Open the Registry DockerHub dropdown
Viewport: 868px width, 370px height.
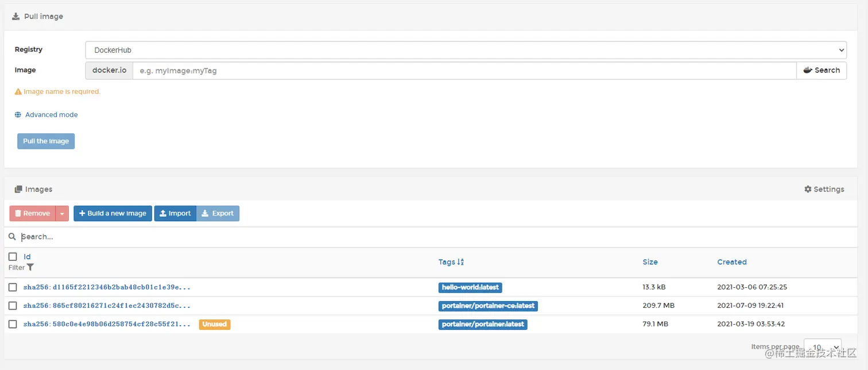(466, 50)
